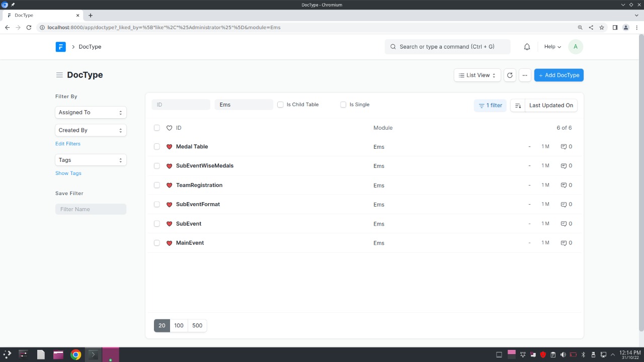Open browser zoom icon in address bar
Viewport: 644px width, 362px height.
point(580,28)
